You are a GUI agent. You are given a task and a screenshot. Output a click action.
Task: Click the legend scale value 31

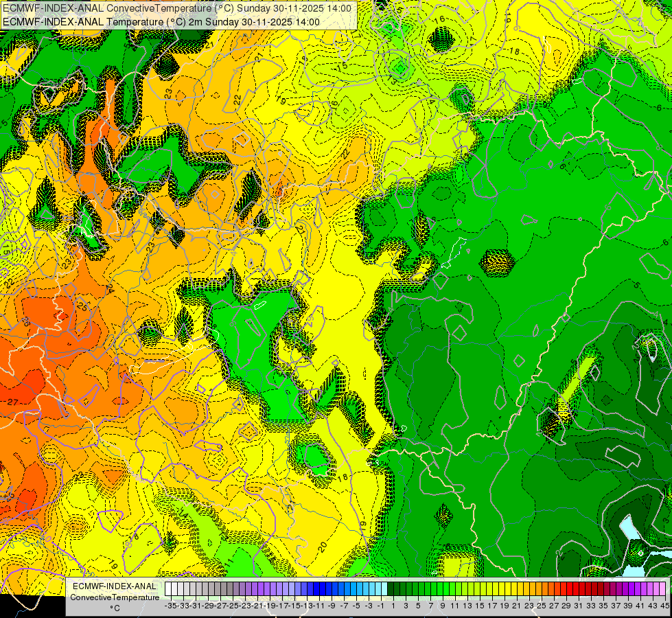pyautogui.click(x=578, y=606)
